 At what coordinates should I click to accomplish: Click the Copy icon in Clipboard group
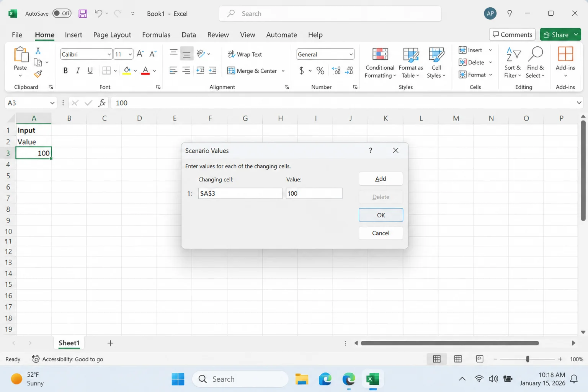click(38, 62)
